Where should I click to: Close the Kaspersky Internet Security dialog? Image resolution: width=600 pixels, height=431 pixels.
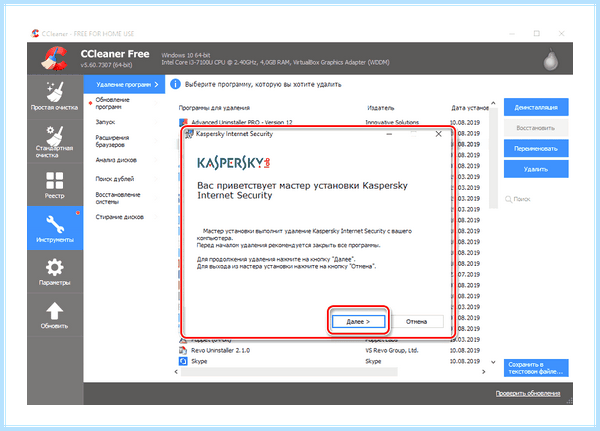439,134
